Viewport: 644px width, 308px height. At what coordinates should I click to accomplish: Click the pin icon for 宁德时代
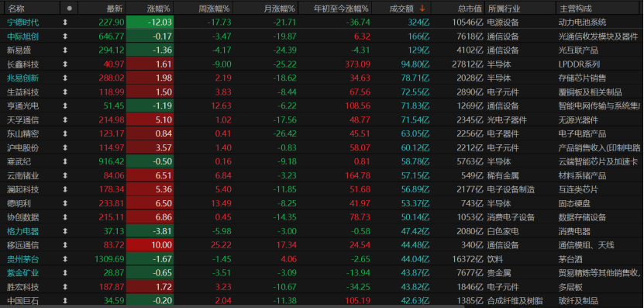tap(65, 22)
